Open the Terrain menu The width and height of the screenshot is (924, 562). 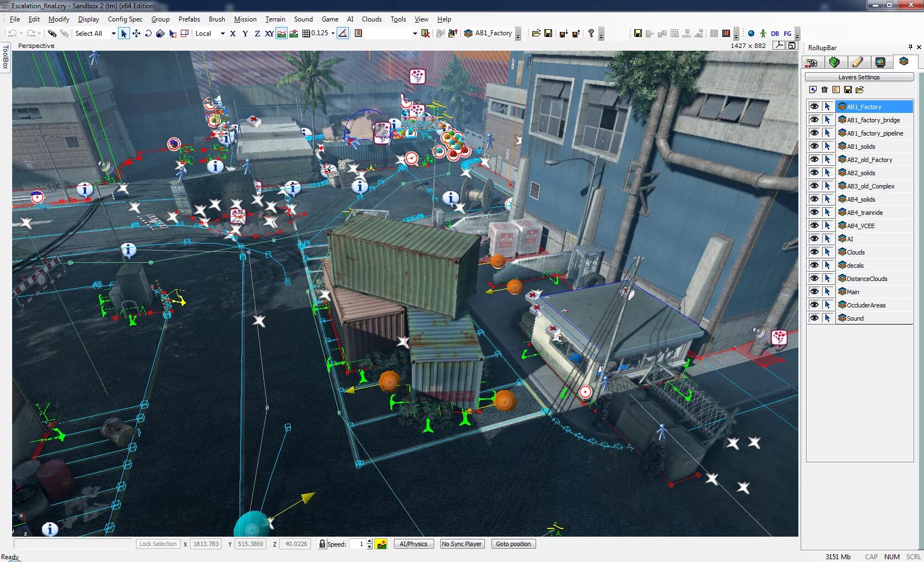275,19
